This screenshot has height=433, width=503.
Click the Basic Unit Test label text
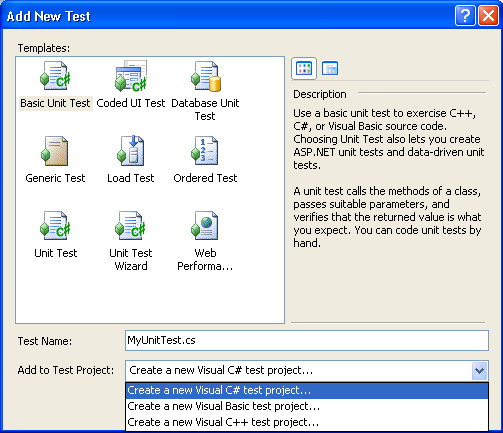55,103
